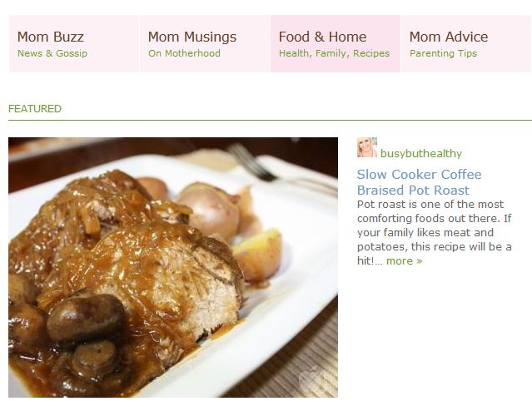Switch to the Mom Musings section

(205, 44)
